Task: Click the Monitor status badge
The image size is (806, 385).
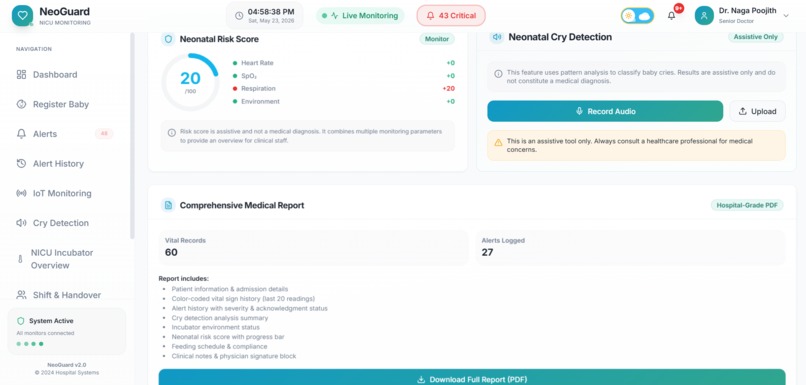Action: (x=437, y=39)
